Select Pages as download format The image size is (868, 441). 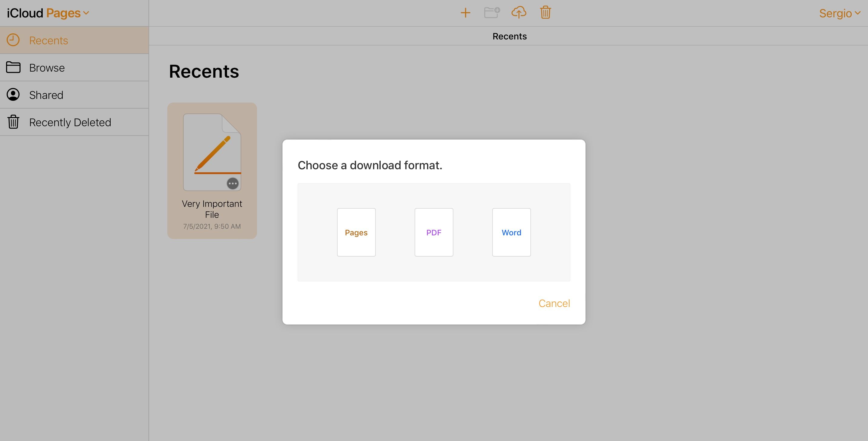(356, 232)
